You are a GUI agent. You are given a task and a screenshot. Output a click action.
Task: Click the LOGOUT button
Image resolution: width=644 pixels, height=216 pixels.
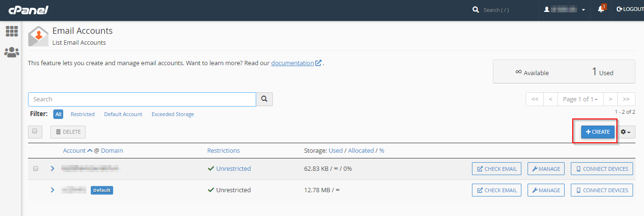click(630, 10)
